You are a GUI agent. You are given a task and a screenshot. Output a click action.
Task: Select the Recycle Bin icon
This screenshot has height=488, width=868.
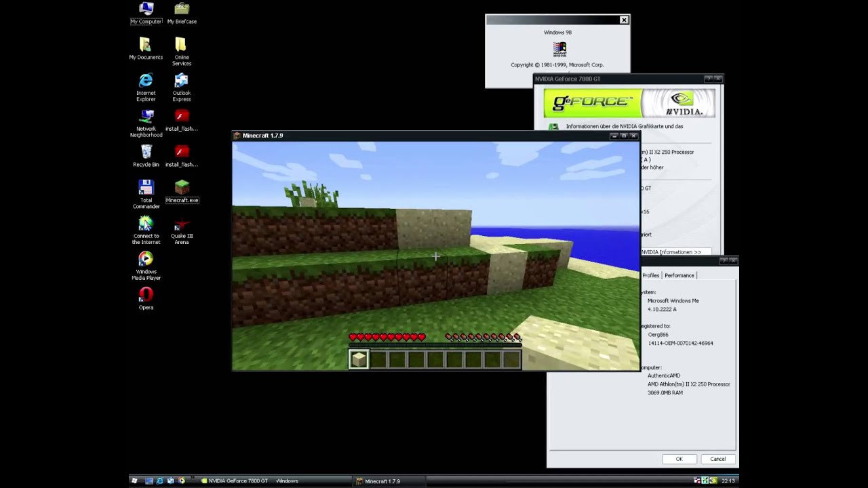[x=146, y=156]
